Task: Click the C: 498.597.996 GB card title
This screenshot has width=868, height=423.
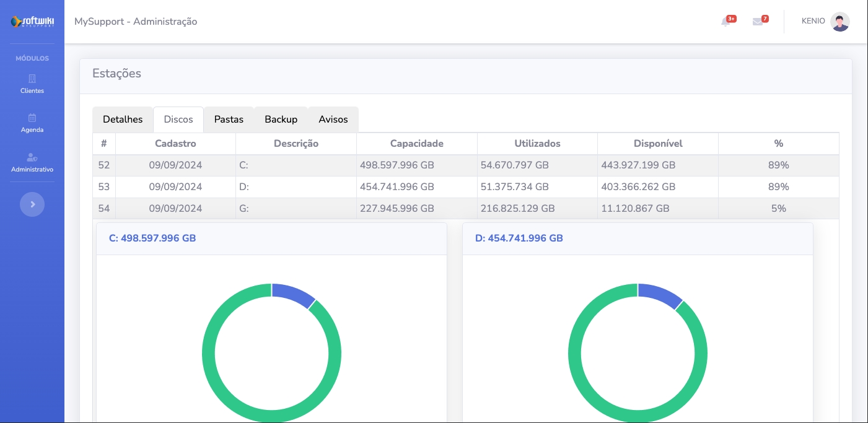Action: tap(152, 238)
